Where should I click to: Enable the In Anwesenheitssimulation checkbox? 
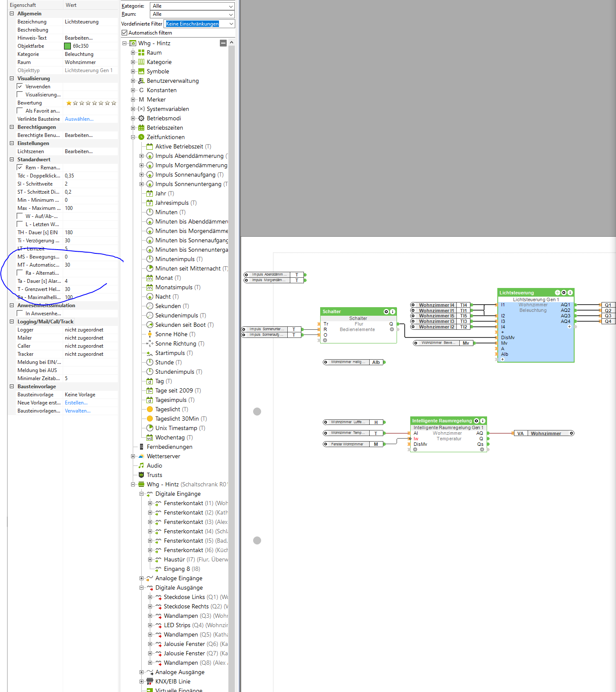[x=20, y=314]
